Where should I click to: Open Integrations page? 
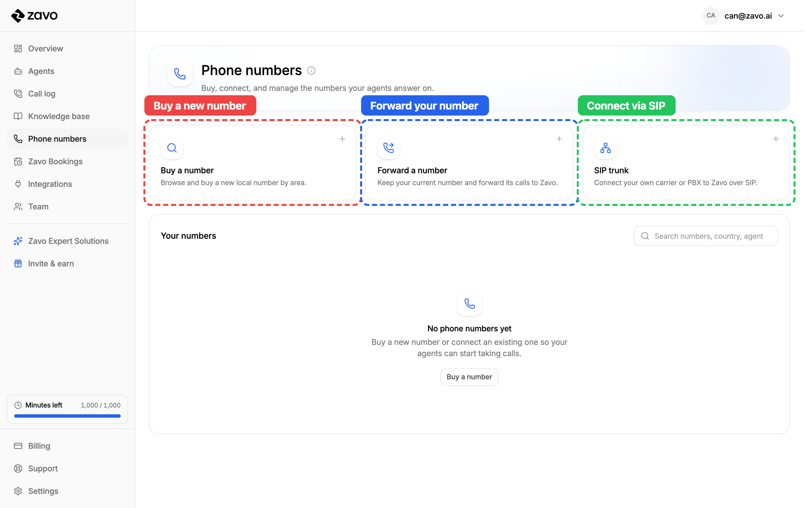pos(67,184)
